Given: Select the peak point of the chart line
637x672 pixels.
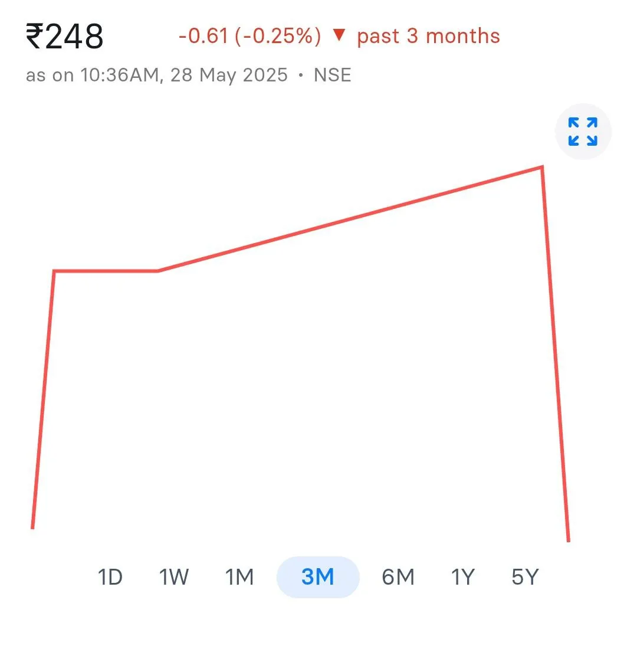Looking at the screenshot, I should pos(542,167).
